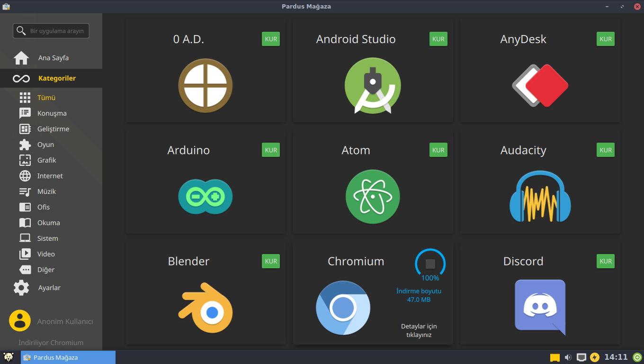Click the Discord logo
Viewport: 644px width, 364px height.
(540, 307)
